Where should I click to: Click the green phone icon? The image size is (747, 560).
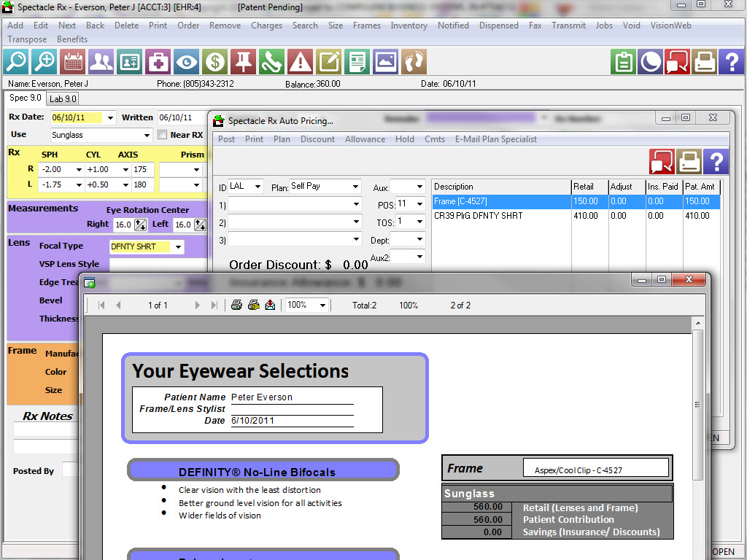click(x=271, y=61)
